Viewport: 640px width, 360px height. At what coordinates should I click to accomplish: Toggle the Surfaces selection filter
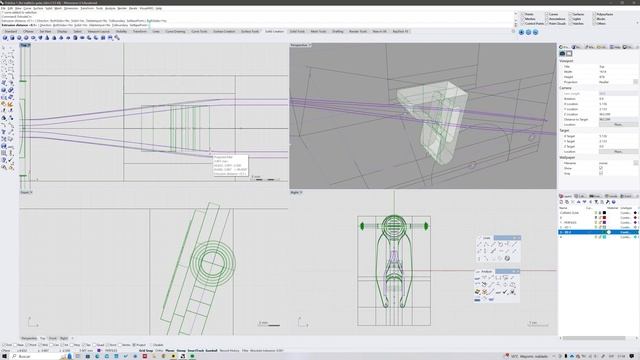tap(571, 14)
